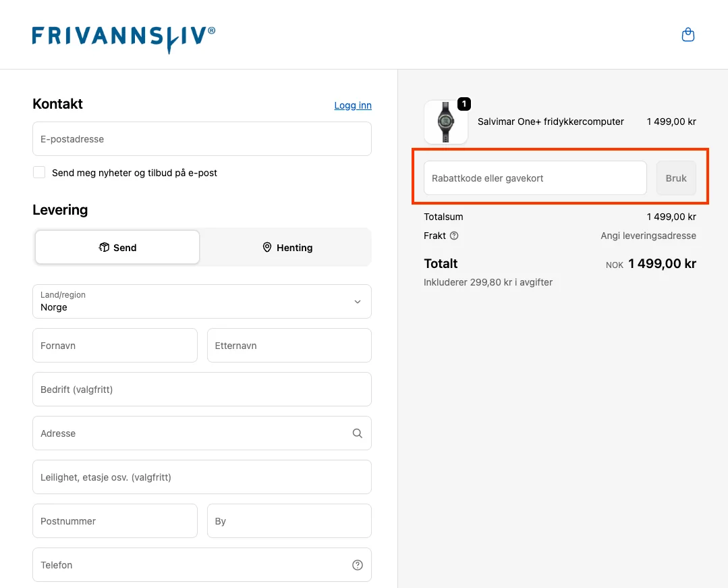Click the Etternavn input field
Screen dimensions: 728x588
point(289,346)
